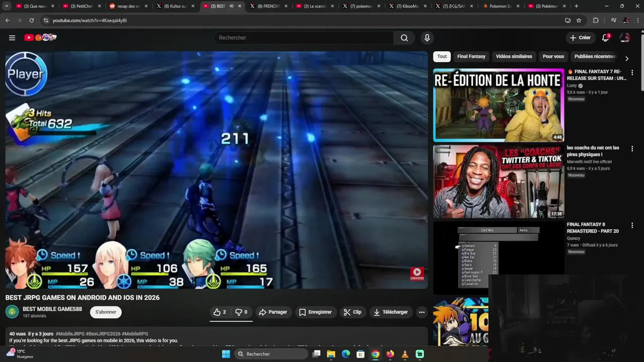This screenshot has height=362, width=644.
Task: Start voice search with the microphone
Action: pos(427,38)
